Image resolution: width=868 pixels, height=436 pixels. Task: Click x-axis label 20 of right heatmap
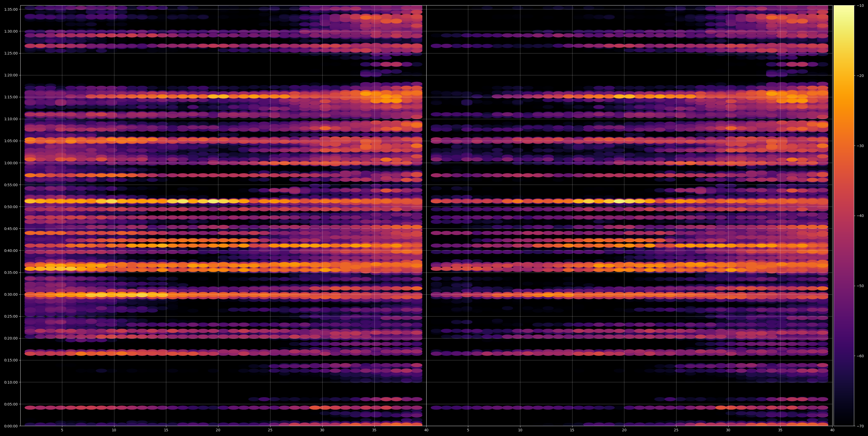pyautogui.click(x=624, y=430)
